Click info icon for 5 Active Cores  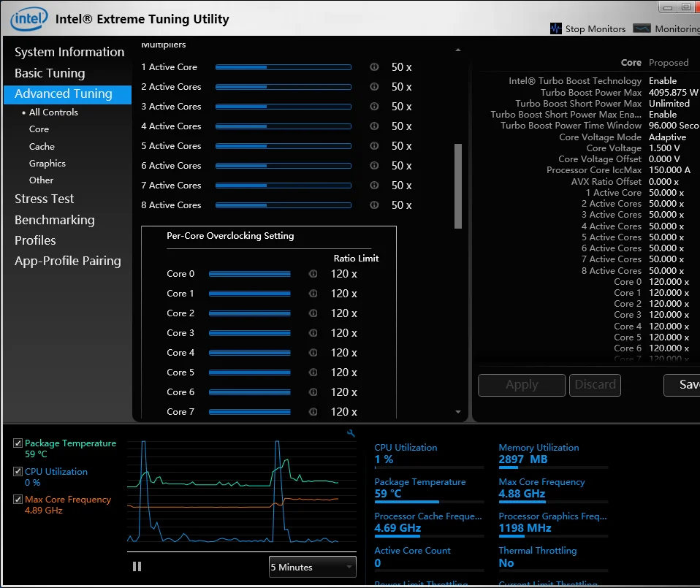374,146
